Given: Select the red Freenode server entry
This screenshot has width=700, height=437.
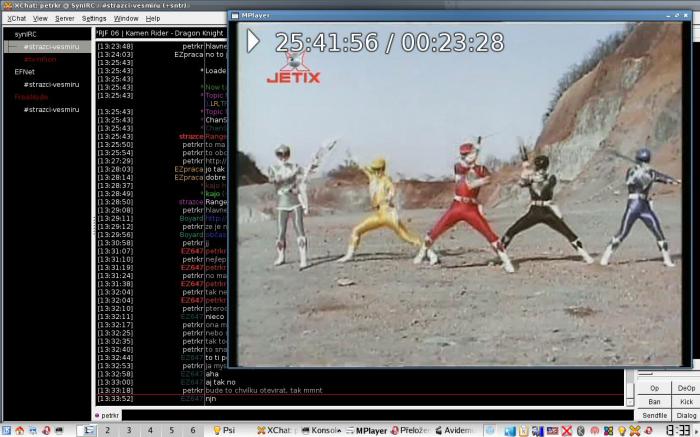Looking at the screenshot, I should coord(31,97).
